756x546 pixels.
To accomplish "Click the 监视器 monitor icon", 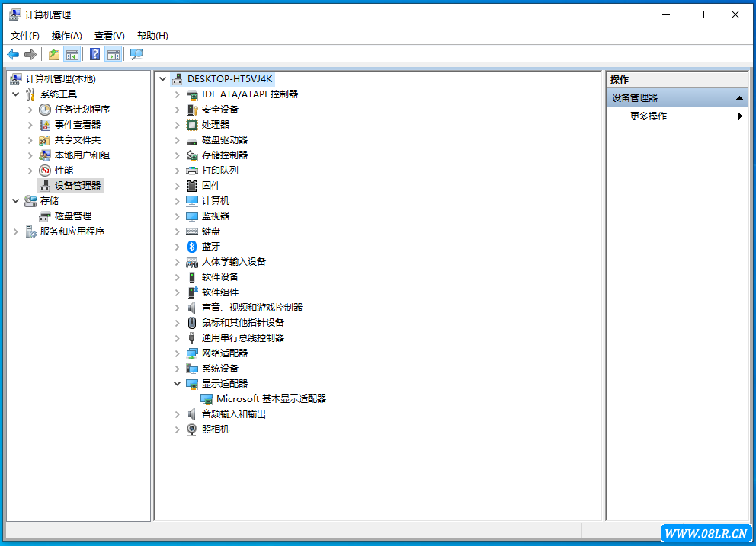I will [x=192, y=216].
